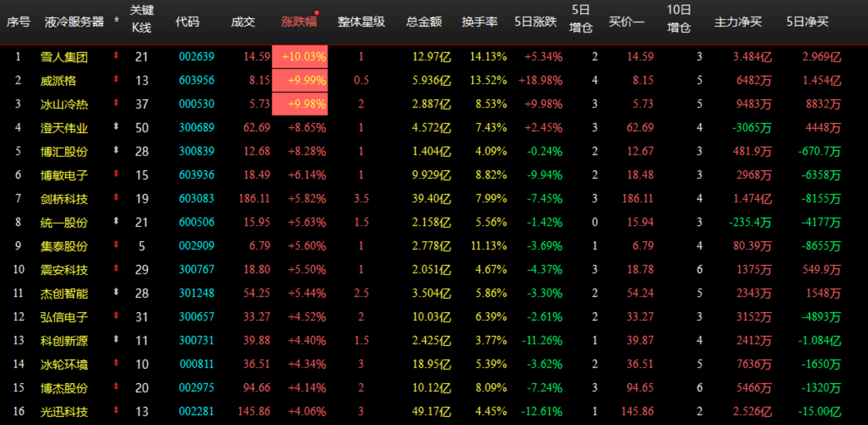Sort by the 换手率 column header
This screenshot has width=868, height=425.
[480, 22]
